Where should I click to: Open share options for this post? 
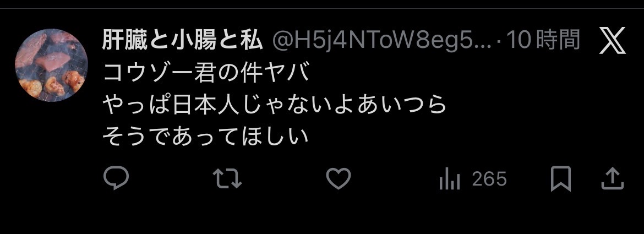coord(613,179)
